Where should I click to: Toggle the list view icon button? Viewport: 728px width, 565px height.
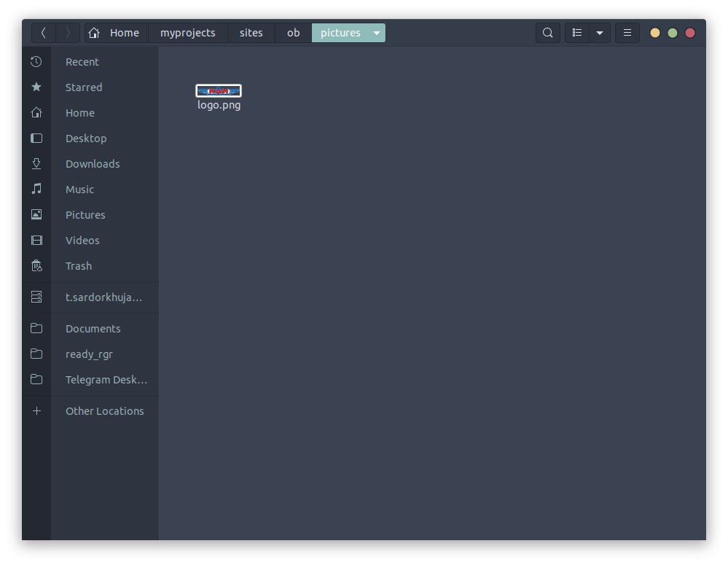tap(577, 33)
